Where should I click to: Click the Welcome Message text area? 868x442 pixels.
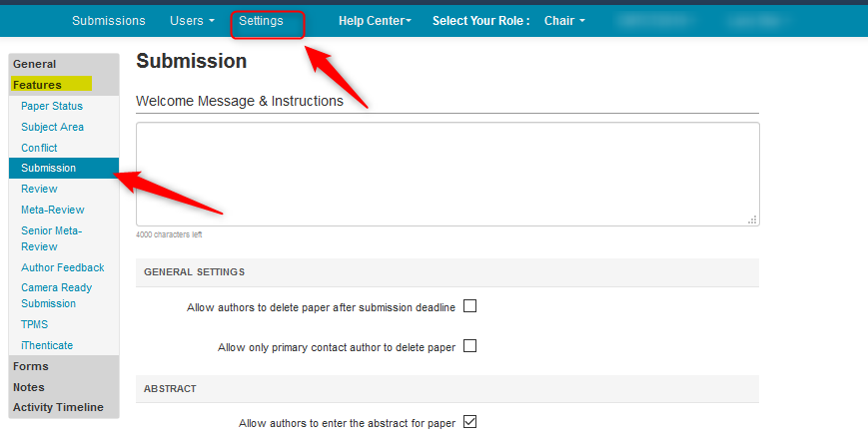click(x=446, y=174)
